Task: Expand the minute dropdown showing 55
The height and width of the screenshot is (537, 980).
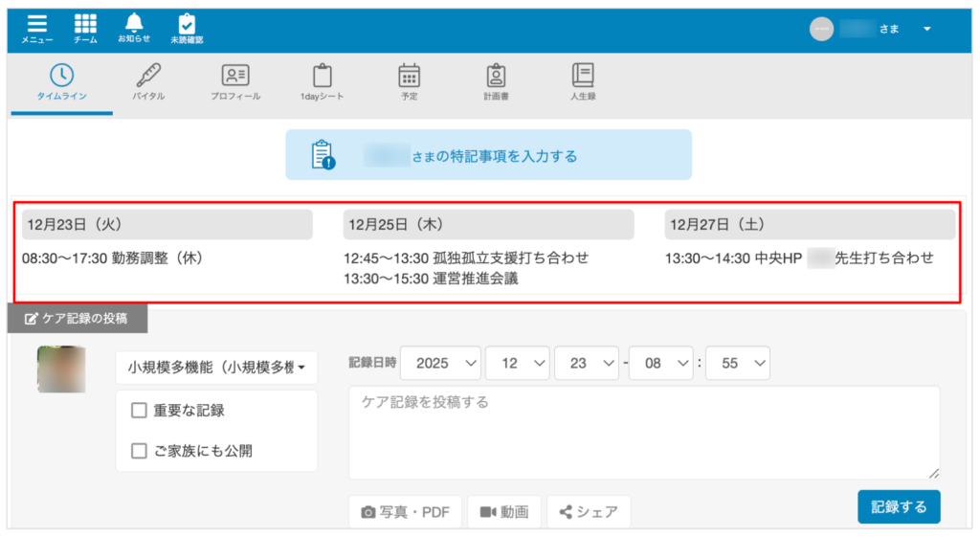Action: (x=737, y=364)
